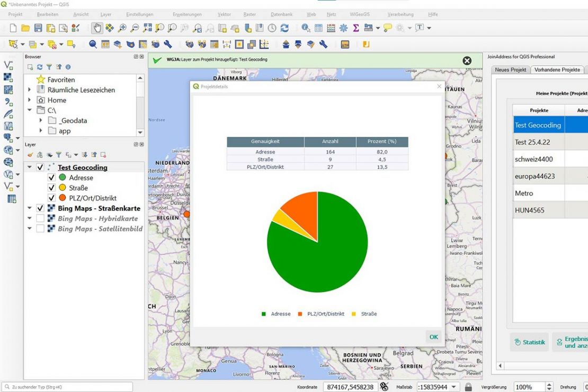The image size is (588, 392).
Task: Click add raster layer icon in left sidebar
Action: [8, 77]
